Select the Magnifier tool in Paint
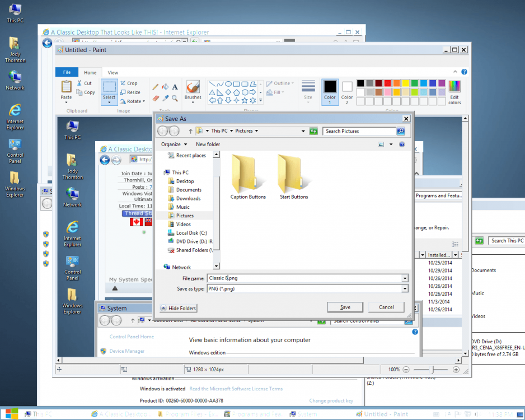Viewport: 525px width, 420px height. coord(175,98)
